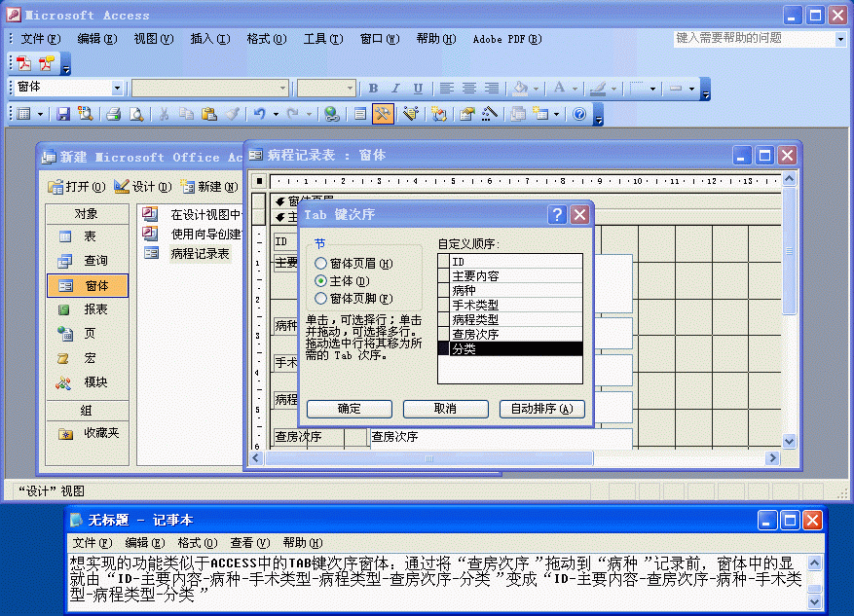This screenshot has width=854, height=616.
Task: Open the 插入 menu in Access
Action: (210, 39)
